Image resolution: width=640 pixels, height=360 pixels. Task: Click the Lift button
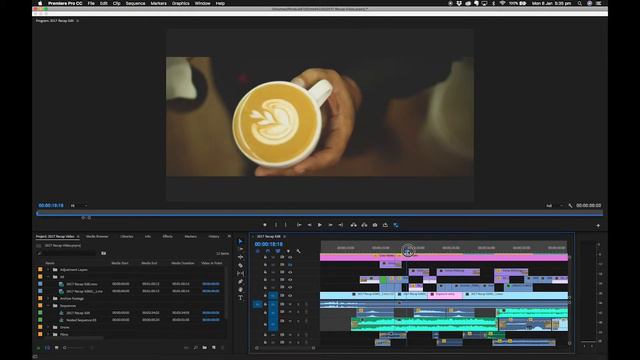[353, 225]
